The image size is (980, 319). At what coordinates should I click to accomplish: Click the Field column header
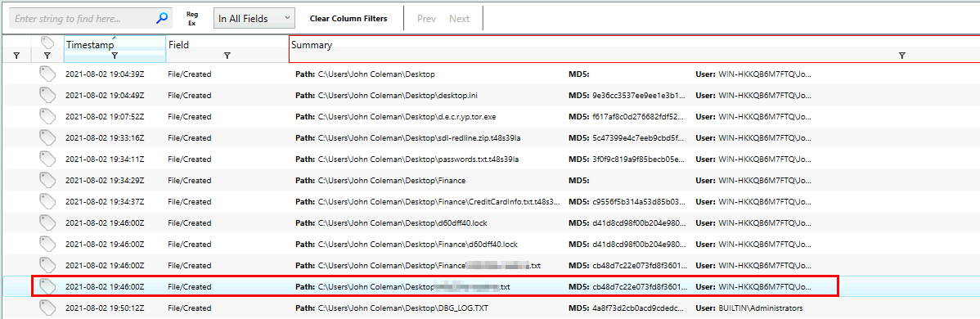(179, 45)
